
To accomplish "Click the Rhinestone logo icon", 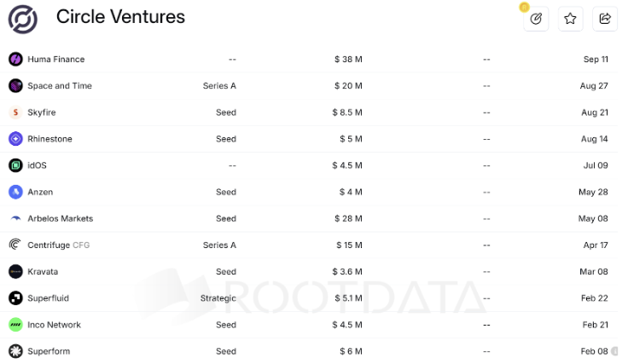I will point(15,139).
